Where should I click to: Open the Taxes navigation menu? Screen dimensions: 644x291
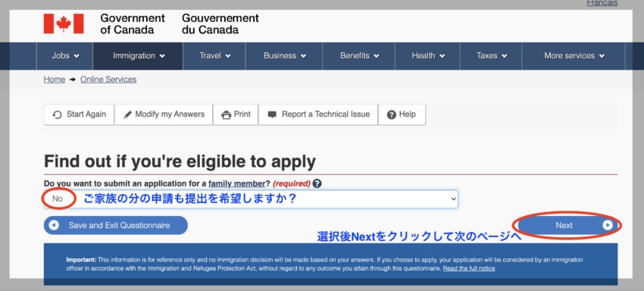tap(491, 56)
